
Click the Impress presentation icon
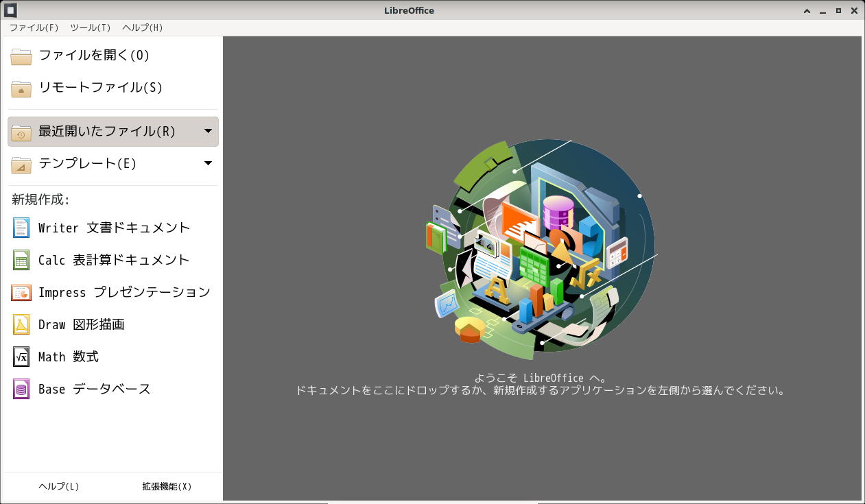tap(21, 293)
